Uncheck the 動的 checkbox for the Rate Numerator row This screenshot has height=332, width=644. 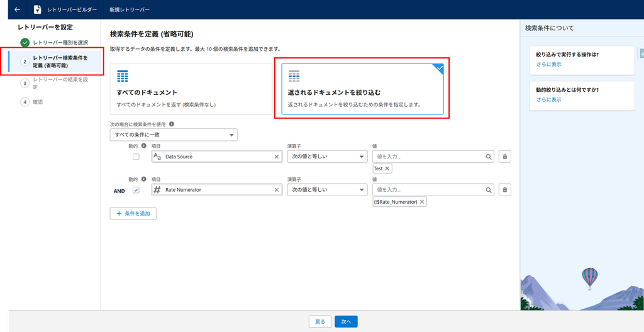pyautogui.click(x=136, y=190)
